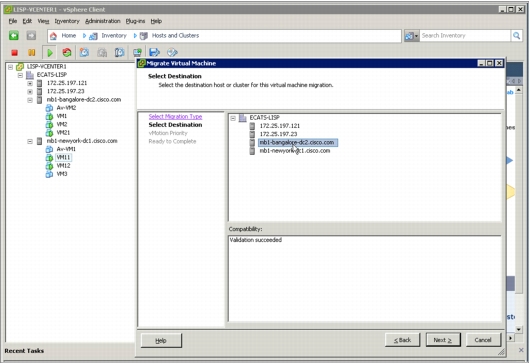Image resolution: width=530 pixels, height=364 pixels.
Task: Click the ECATS-LISP datacenter icon in the inventory tree
Action: (30, 75)
